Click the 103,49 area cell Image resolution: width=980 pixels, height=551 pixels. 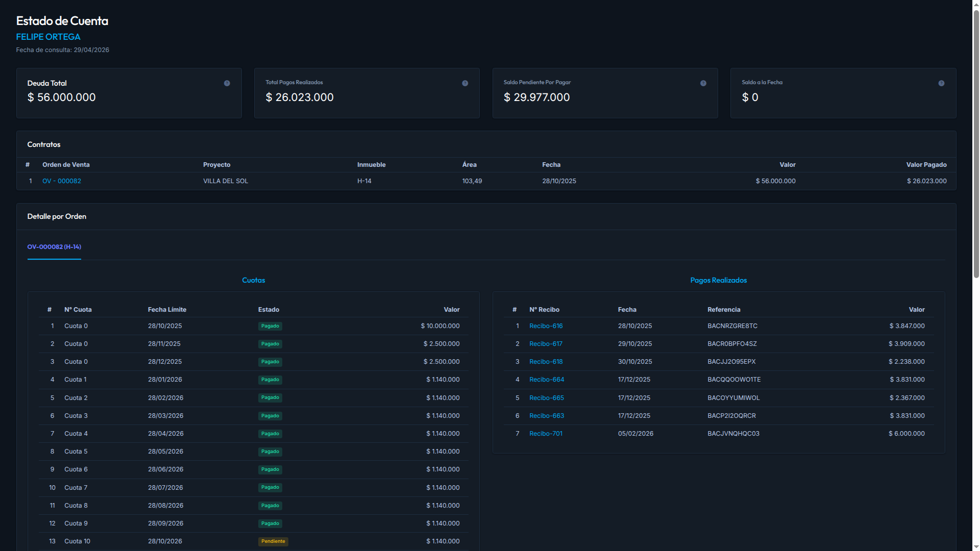[x=472, y=181]
